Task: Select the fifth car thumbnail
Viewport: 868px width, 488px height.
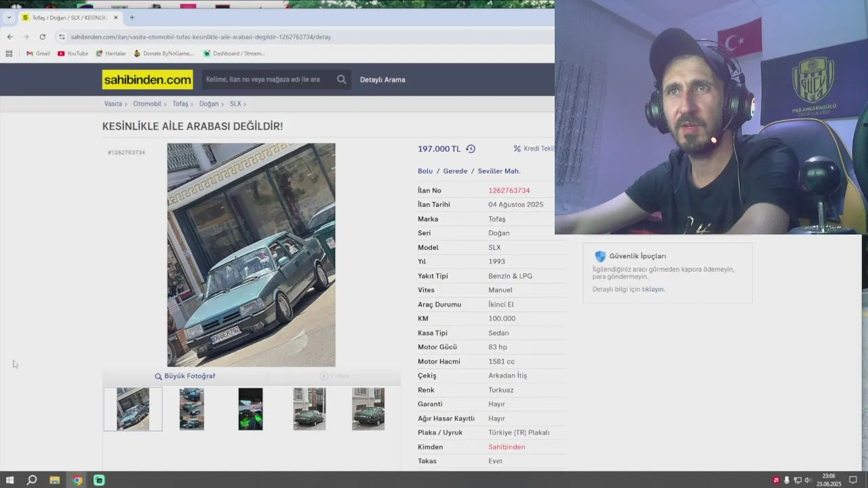Action: pos(368,409)
